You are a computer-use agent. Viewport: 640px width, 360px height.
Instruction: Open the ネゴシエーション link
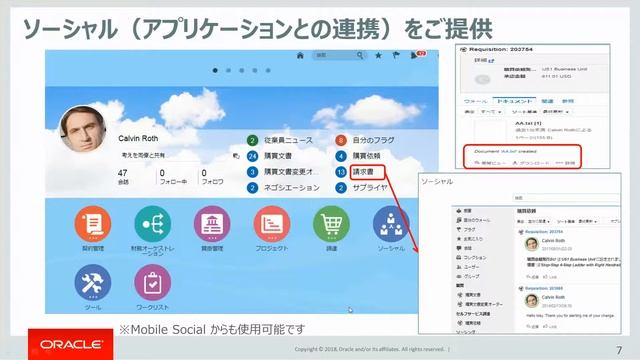click(291, 188)
